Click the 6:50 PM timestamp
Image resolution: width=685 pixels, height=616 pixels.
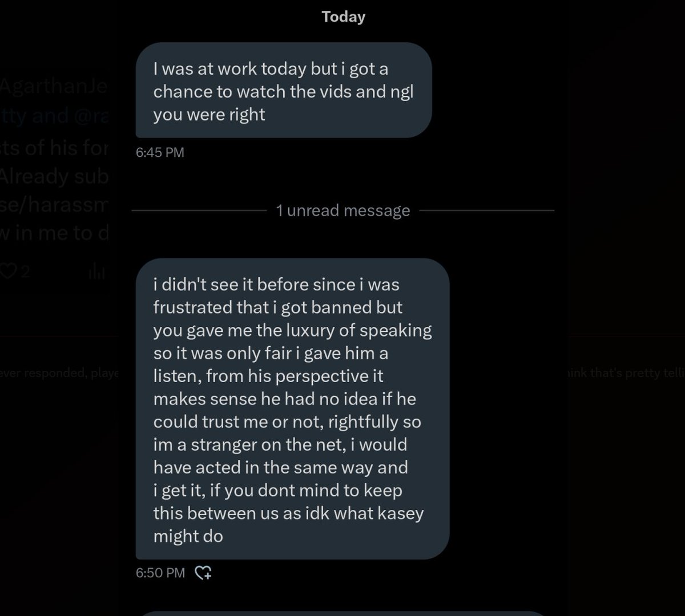click(160, 572)
